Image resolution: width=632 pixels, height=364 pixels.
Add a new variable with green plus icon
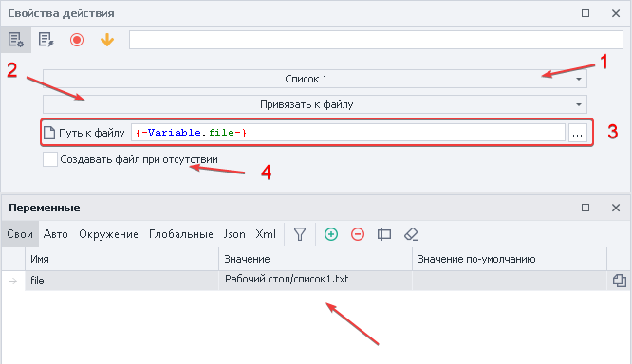(x=331, y=234)
